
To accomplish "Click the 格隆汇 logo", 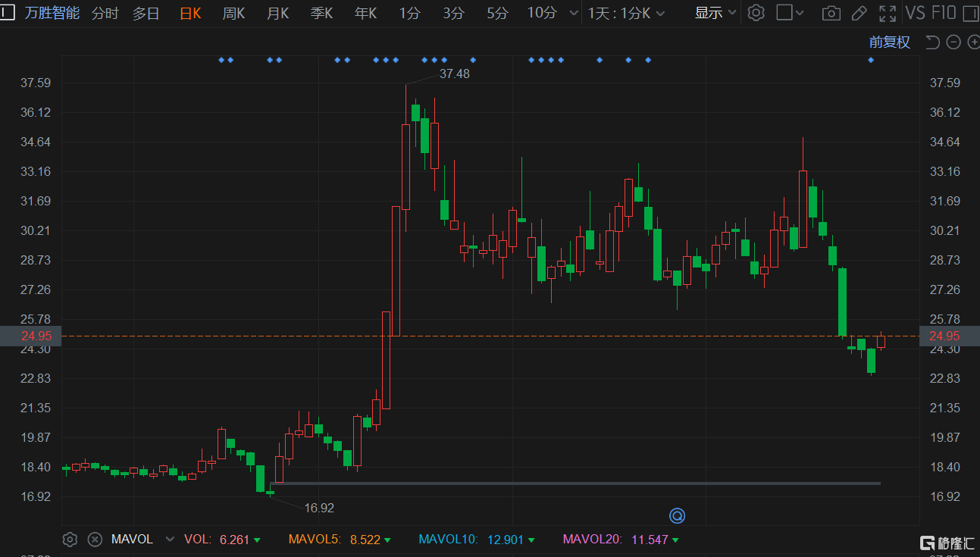I will tap(947, 543).
